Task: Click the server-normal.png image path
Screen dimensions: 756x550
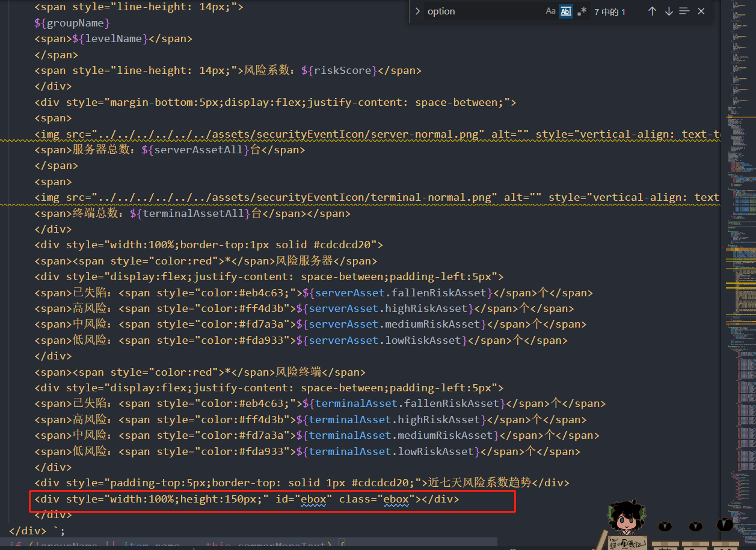Action: [288, 134]
